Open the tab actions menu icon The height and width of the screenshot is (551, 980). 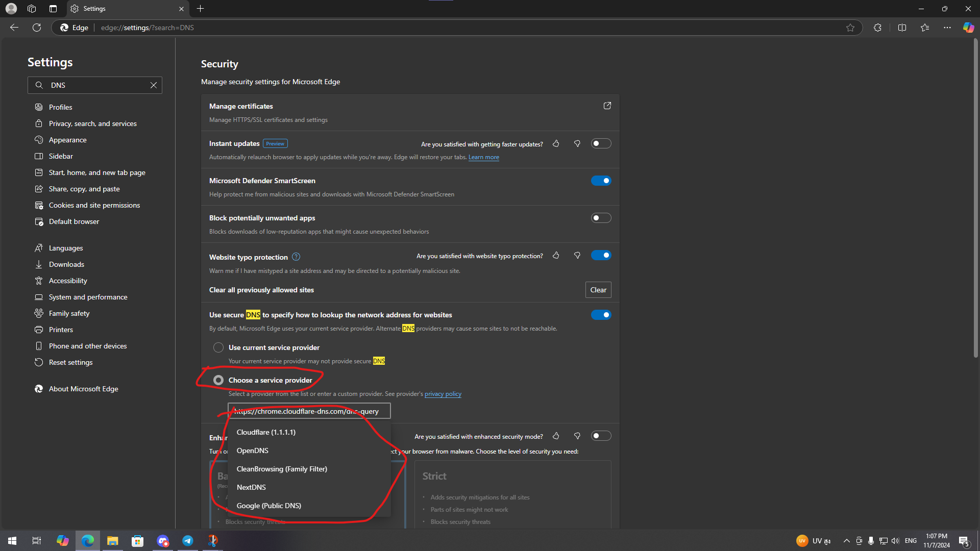53,9
